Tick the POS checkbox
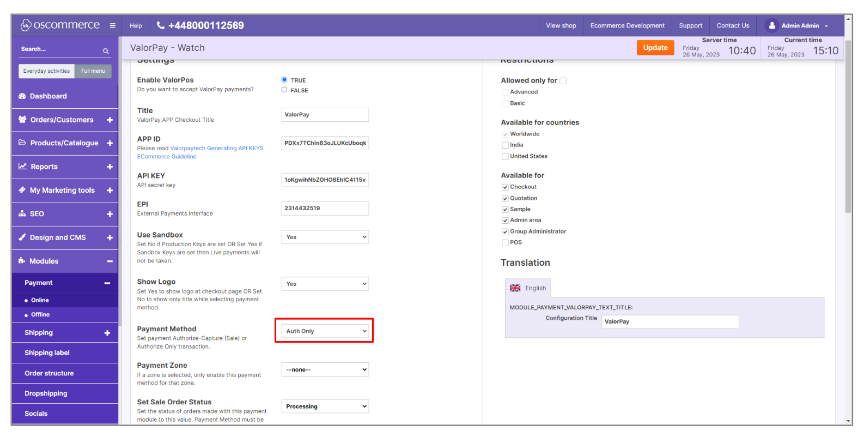This screenshot has width=862, height=434. pos(505,243)
